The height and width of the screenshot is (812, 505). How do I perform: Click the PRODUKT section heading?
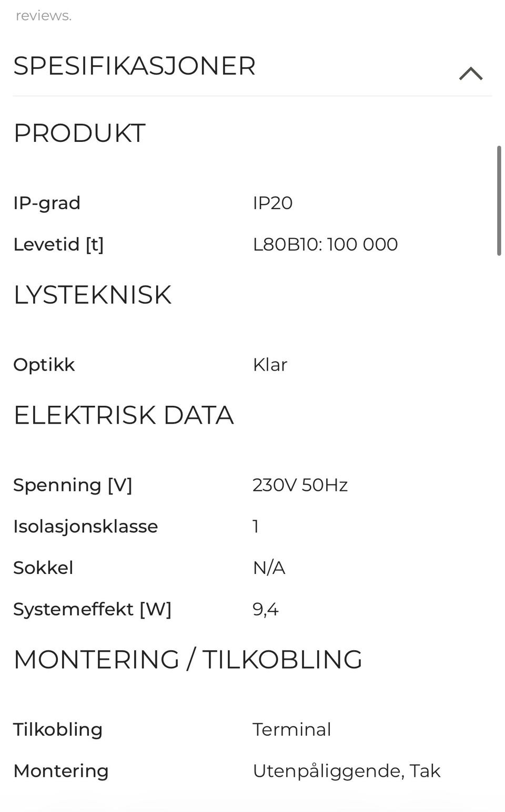[79, 133]
